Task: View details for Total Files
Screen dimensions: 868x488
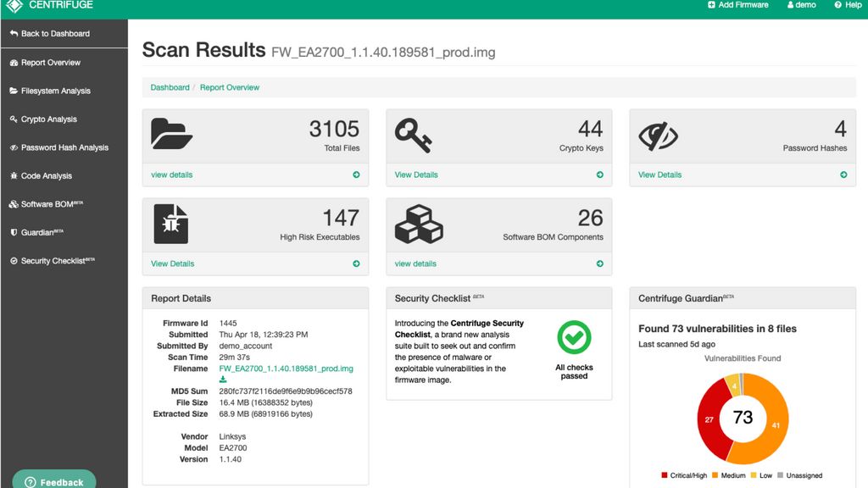Action: [x=171, y=175]
